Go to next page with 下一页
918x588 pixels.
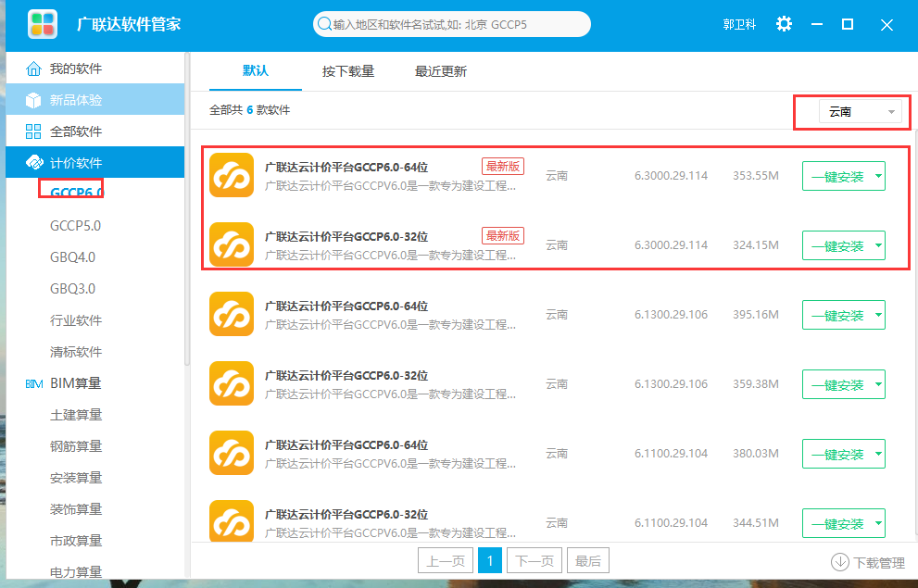(x=534, y=560)
